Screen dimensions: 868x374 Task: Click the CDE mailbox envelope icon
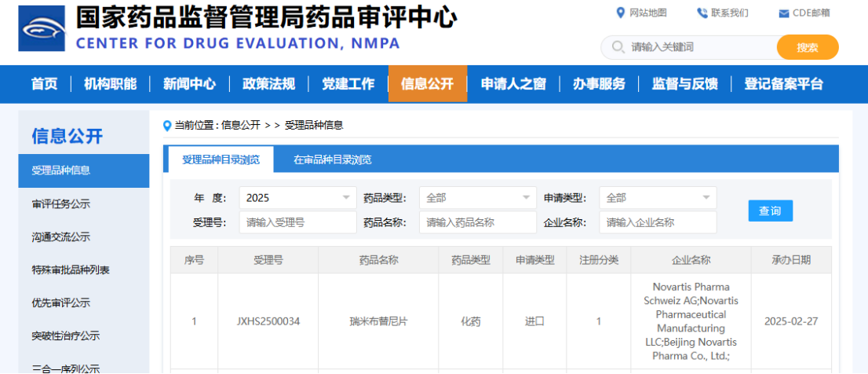(783, 13)
